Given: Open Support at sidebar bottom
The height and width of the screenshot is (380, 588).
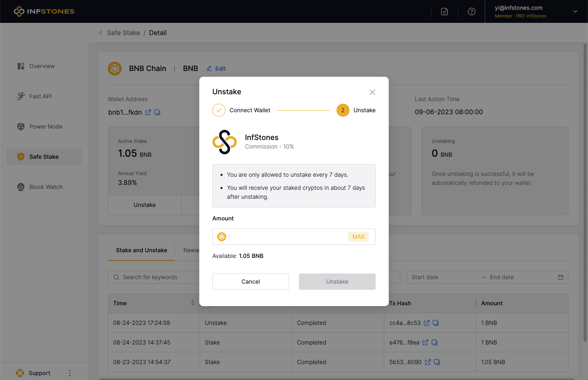Looking at the screenshot, I should 33,373.
